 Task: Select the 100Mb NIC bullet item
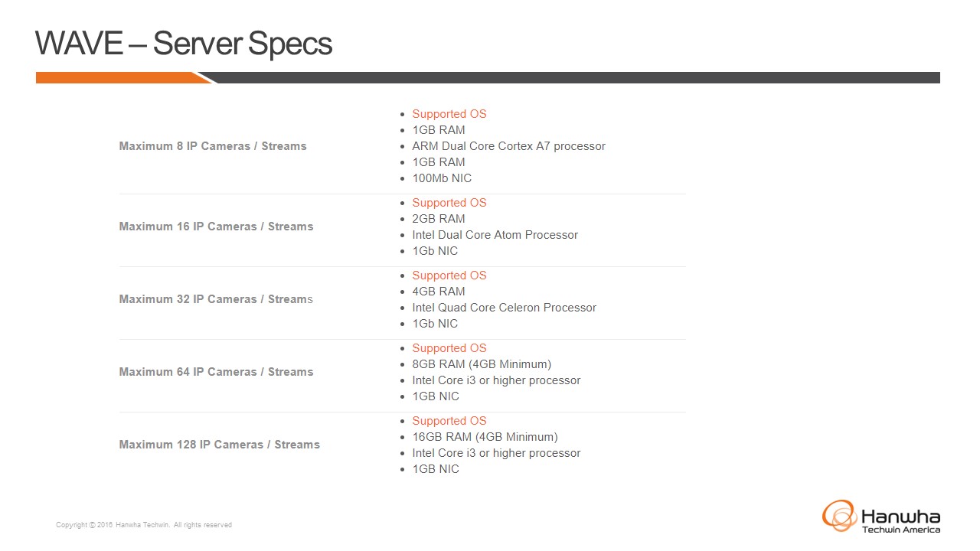click(442, 178)
